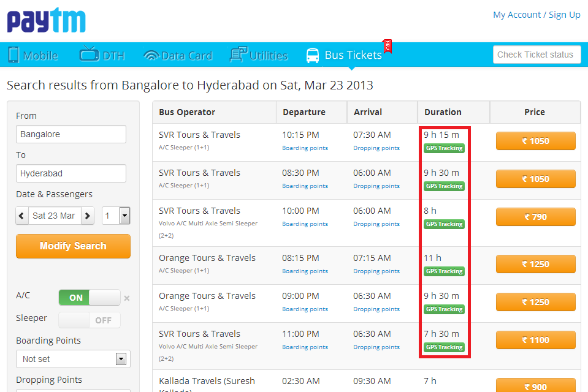The height and width of the screenshot is (392, 588).
Task: Click GPS Tracking badge on 9 h 15 m row
Action: pyautogui.click(x=444, y=148)
